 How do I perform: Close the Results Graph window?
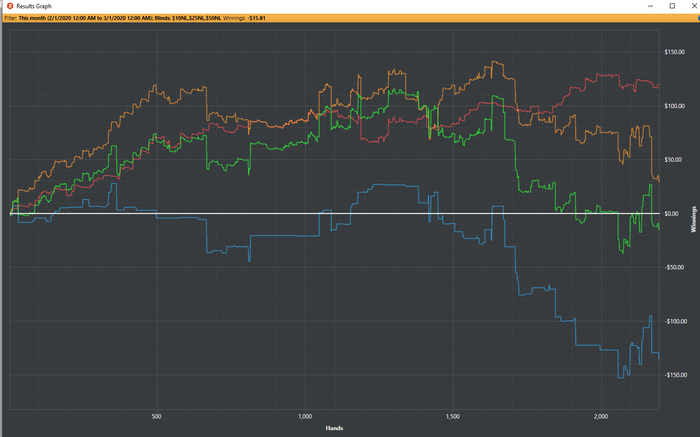point(694,6)
